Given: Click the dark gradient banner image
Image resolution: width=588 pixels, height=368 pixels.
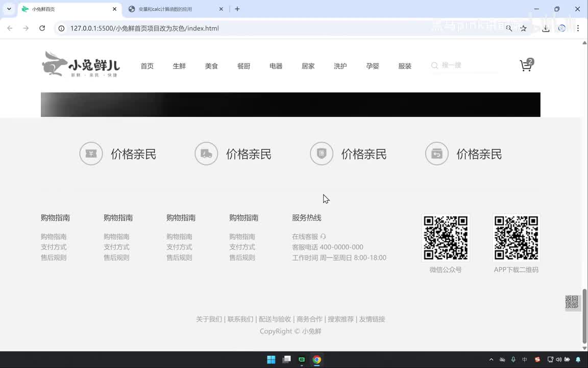Looking at the screenshot, I should click(290, 104).
